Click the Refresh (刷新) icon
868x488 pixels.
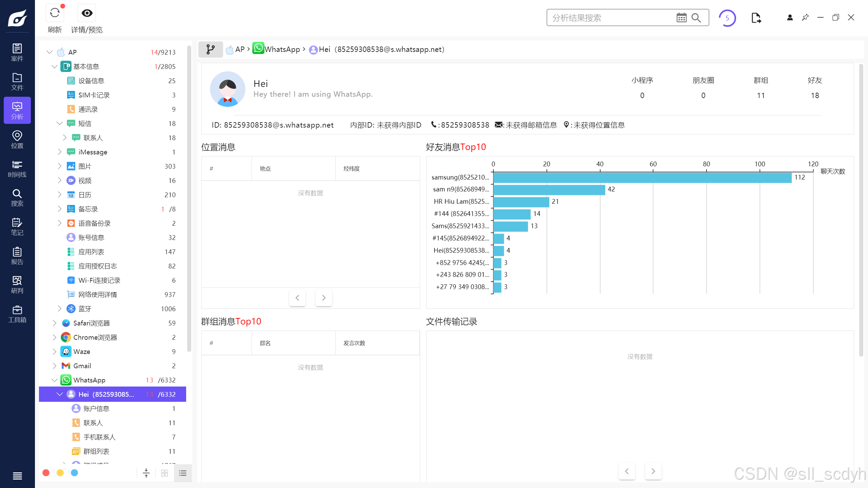[55, 13]
